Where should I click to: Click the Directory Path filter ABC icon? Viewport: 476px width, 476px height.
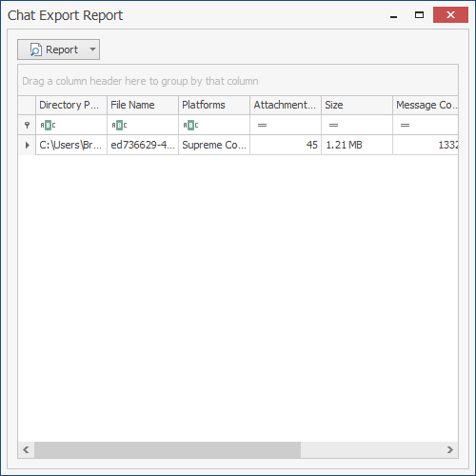48,126
